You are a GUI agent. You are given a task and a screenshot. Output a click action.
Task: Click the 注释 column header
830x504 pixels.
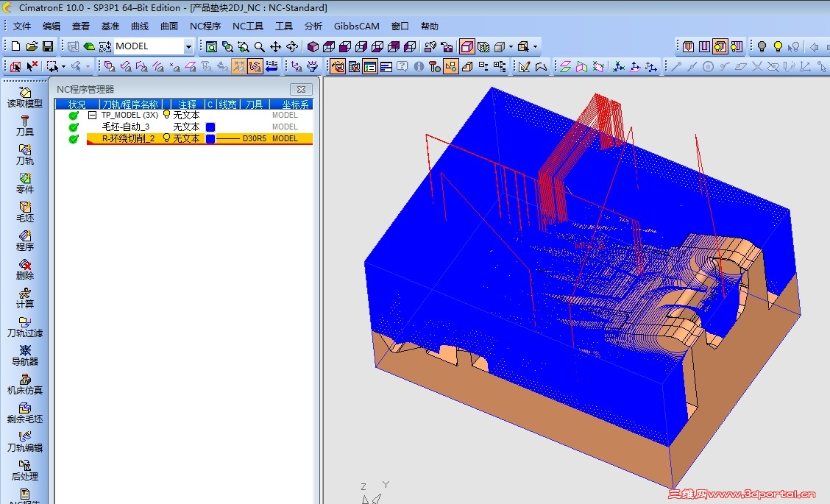(x=187, y=104)
